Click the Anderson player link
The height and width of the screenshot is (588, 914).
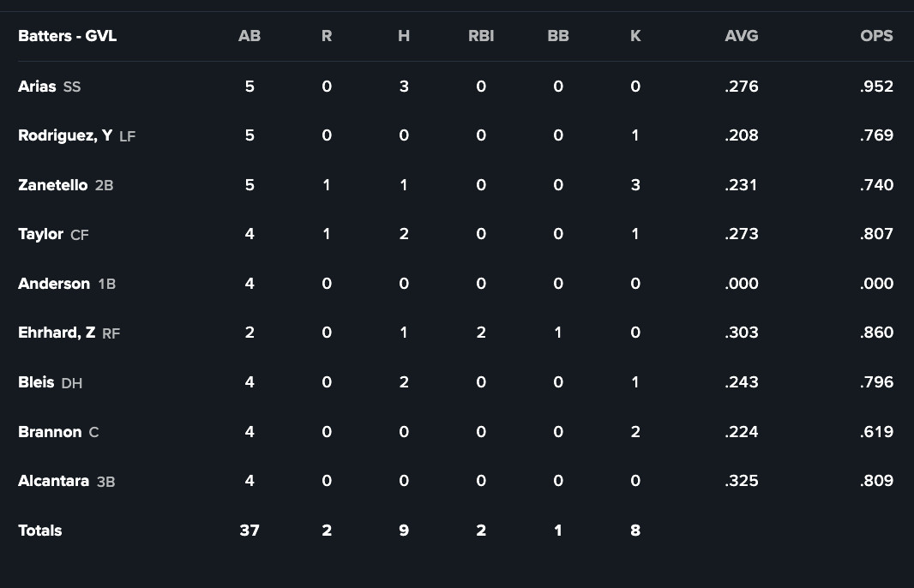click(54, 284)
